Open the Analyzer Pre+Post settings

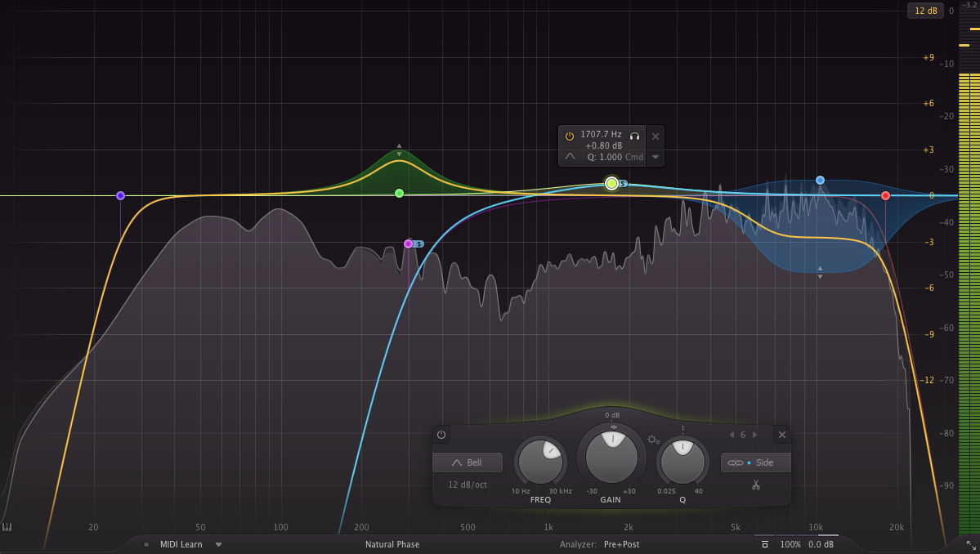(621, 544)
